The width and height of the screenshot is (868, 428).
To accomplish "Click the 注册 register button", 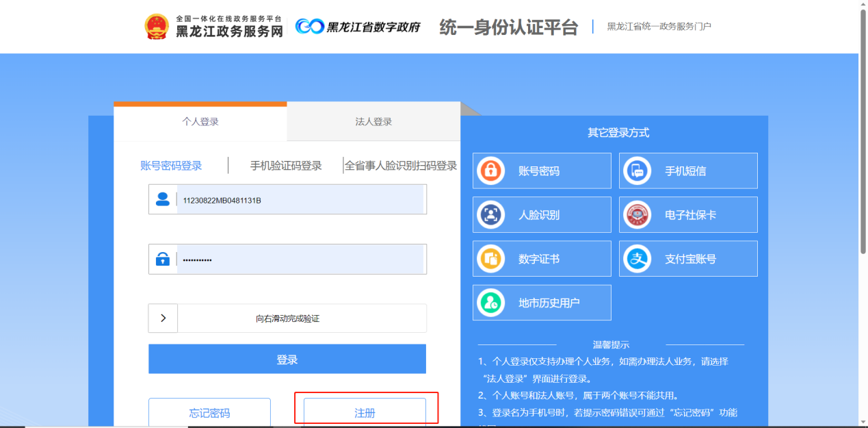I will (365, 413).
